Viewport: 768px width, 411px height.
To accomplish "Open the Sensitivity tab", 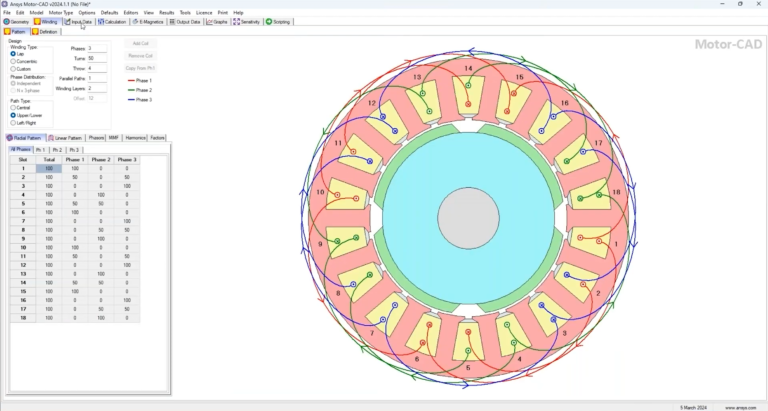I will pyautogui.click(x=246, y=22).
